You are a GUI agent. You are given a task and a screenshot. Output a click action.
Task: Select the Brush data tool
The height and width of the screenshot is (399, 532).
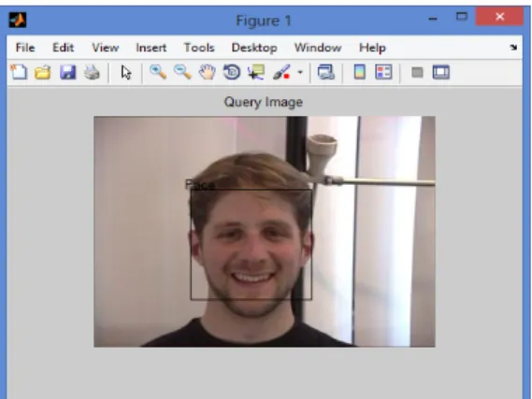pos(281,72)
